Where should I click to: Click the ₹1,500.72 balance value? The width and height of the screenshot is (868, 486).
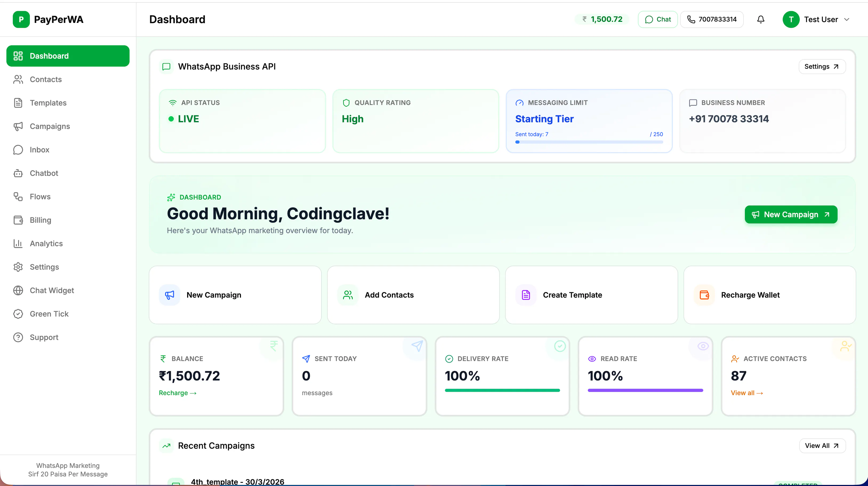[x=189, y=376]
